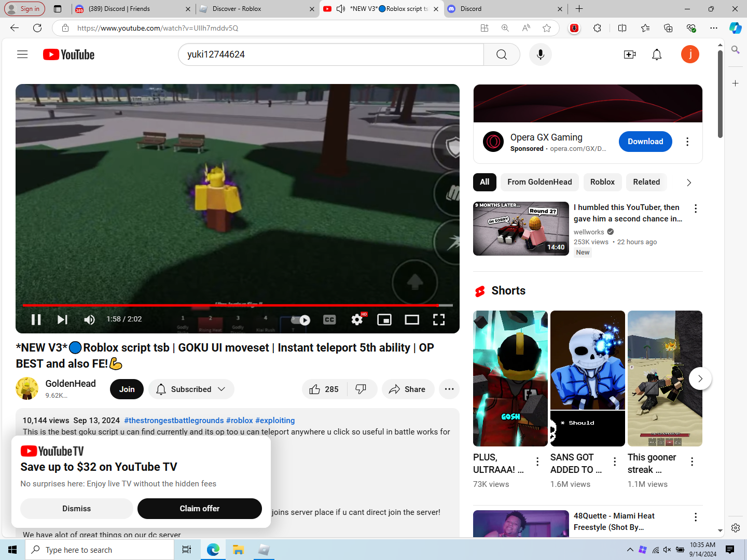The width and height of the screenshot is (747, 560).
Task: Join the GoldenHead channel membership
Action: click(x=127, y=389)
